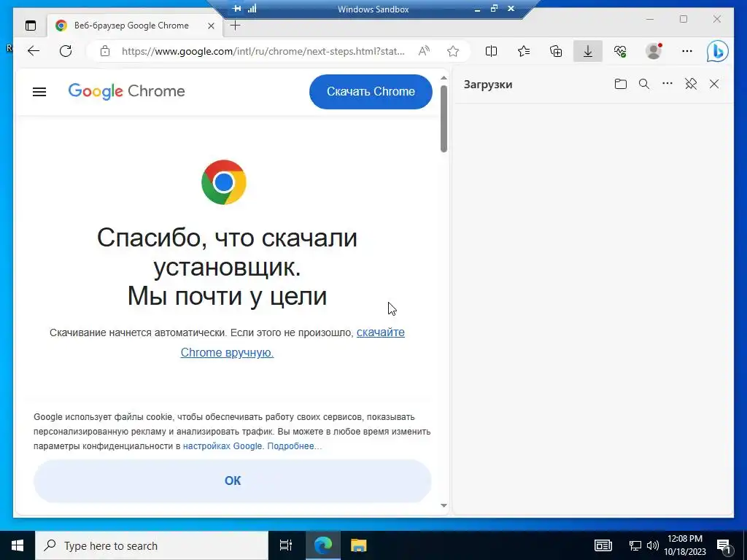Open настройках Google link
Image resolution: width=747 pixels, height=560 pixels.
tap(222, 446)
